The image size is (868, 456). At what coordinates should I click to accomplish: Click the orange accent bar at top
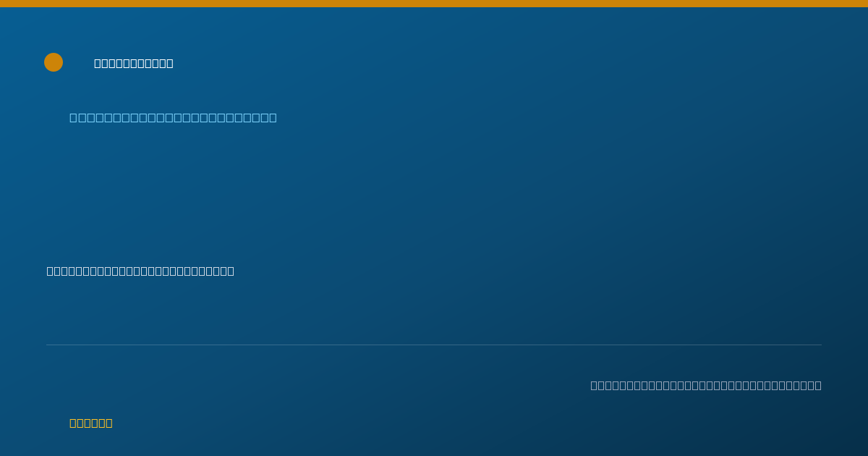[x=434, y=4]
